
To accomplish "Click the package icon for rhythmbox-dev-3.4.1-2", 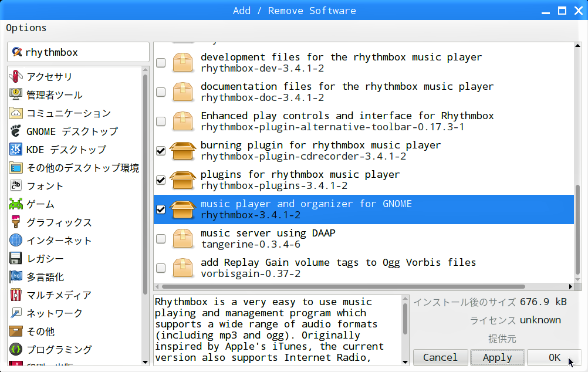I will [183, 62].
